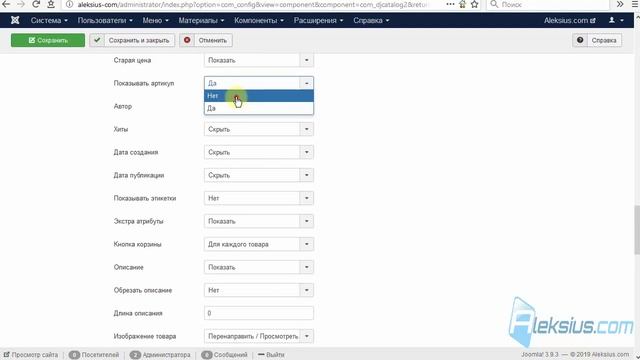Viewport: 640px width, 360px height.
Task: Click the browser bookmark star icon
Action: tap(474, 4)
